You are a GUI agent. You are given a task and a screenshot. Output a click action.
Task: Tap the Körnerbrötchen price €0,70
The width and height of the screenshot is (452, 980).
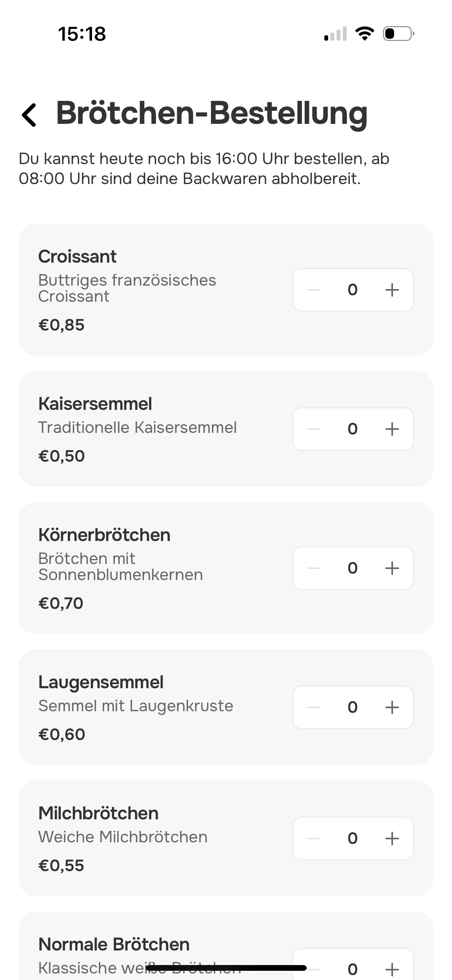tap(61, 603)
